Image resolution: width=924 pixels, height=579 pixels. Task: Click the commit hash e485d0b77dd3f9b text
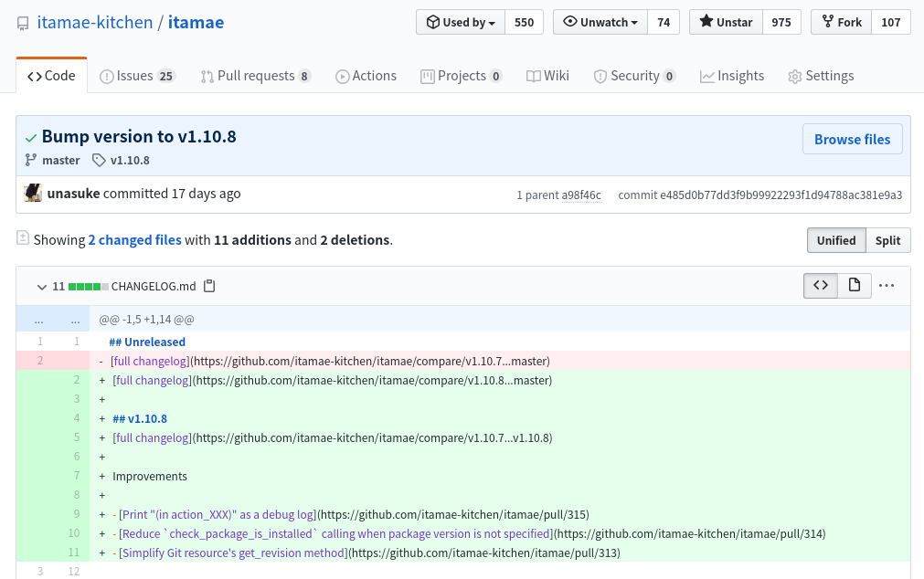781,195
